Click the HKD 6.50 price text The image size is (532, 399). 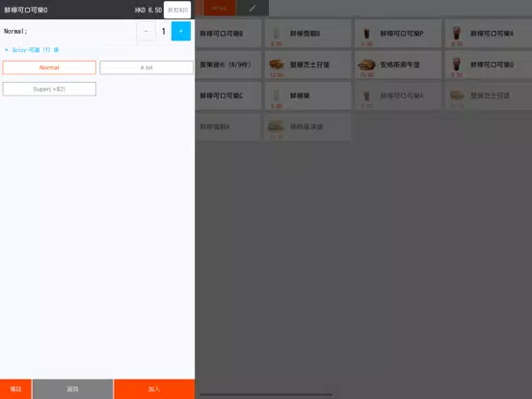[148, 11]
